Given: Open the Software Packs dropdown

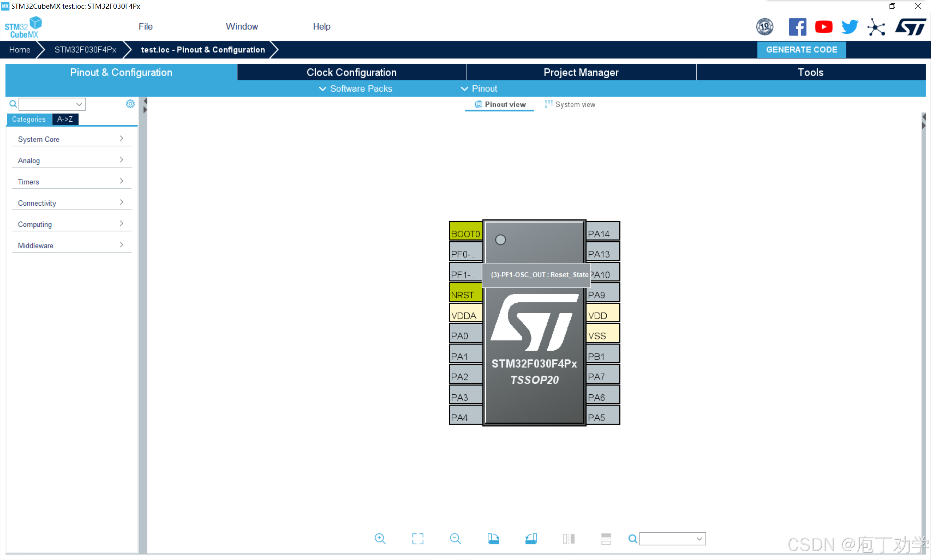Looking at the screenshot, I should click(x=356, y=89).
